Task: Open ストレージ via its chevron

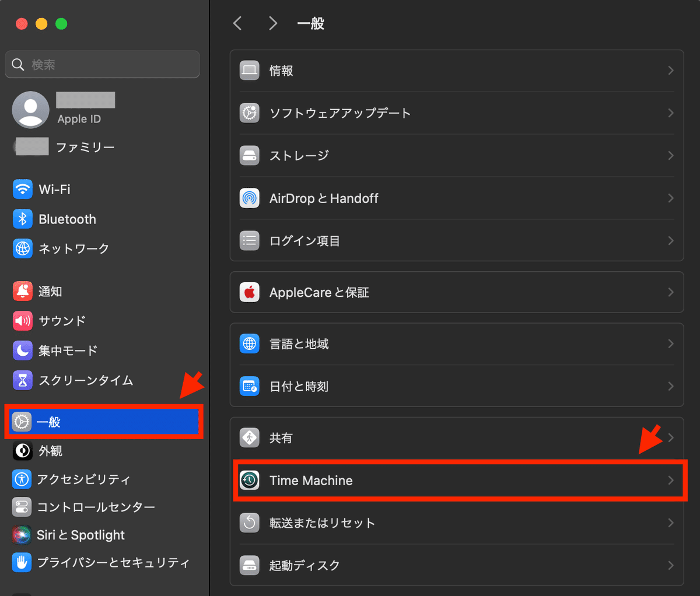Action: (671, 156)
